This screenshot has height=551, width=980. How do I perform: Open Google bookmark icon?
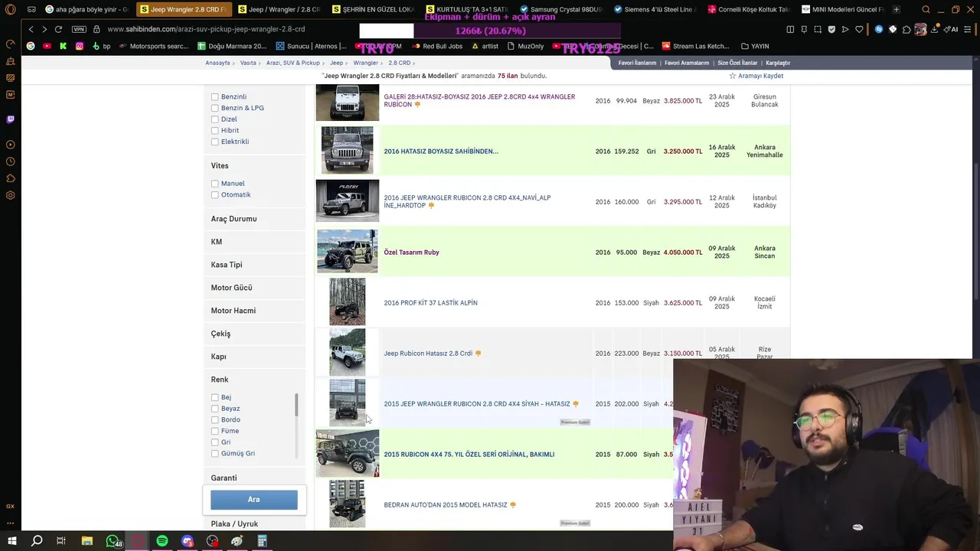tap(31, 46)
